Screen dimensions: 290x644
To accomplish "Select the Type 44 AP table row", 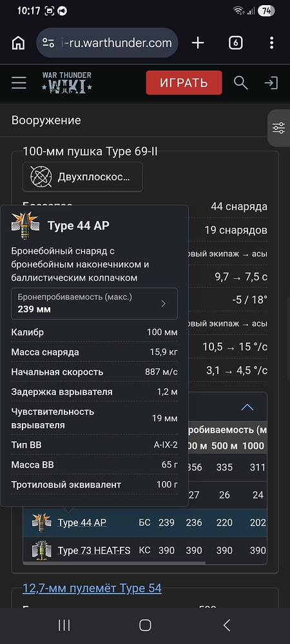I will tap(145, 523).
